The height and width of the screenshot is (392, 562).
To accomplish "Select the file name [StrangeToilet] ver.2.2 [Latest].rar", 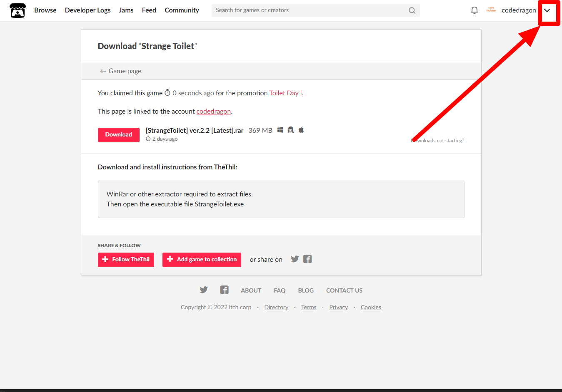I will tap(195, 131).
